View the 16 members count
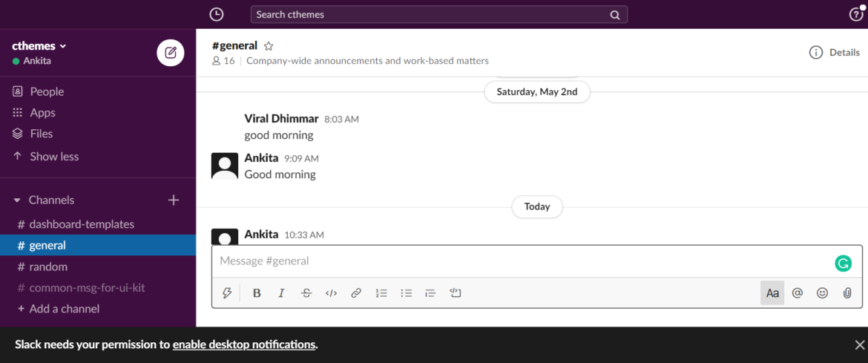This screenshot has height=363, width=868. click(223, 60)
